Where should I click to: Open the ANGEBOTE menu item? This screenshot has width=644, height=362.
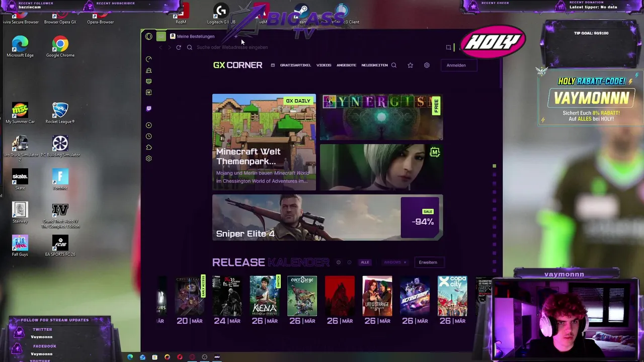(346, 65)
